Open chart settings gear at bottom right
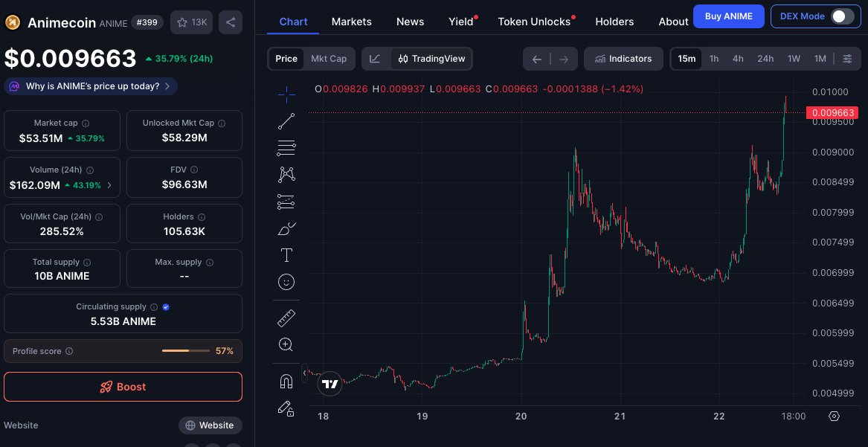This screenshot has width=868, height=447. 835,416
